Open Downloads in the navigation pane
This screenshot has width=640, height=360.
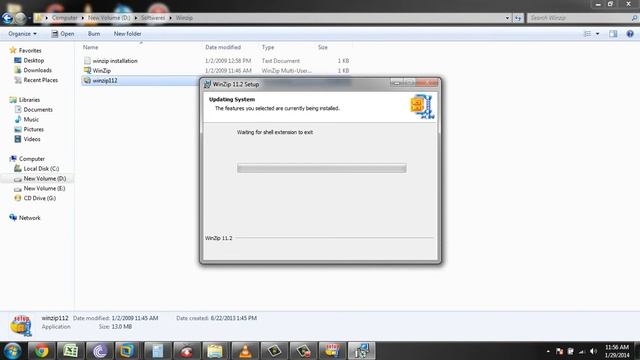(37, 70)
